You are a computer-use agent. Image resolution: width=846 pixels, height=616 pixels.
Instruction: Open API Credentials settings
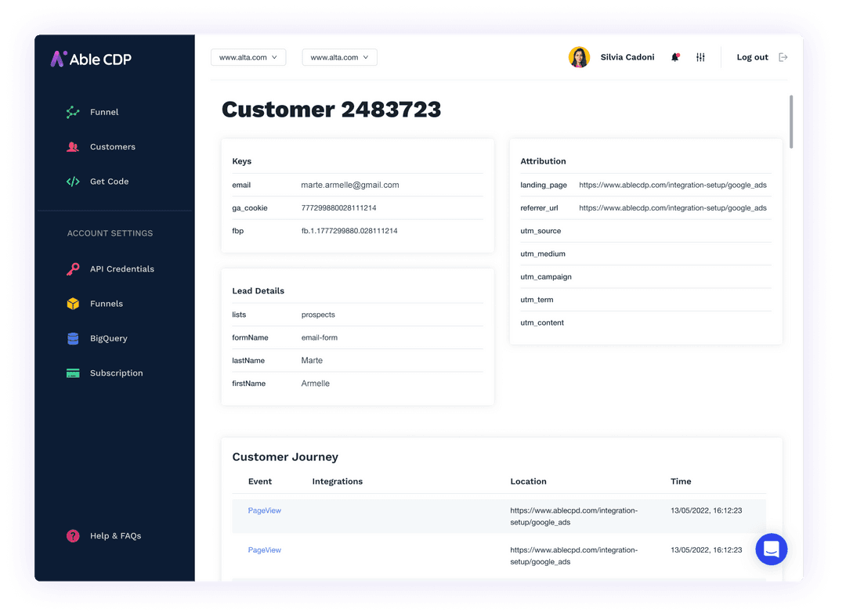click(121, 268)
